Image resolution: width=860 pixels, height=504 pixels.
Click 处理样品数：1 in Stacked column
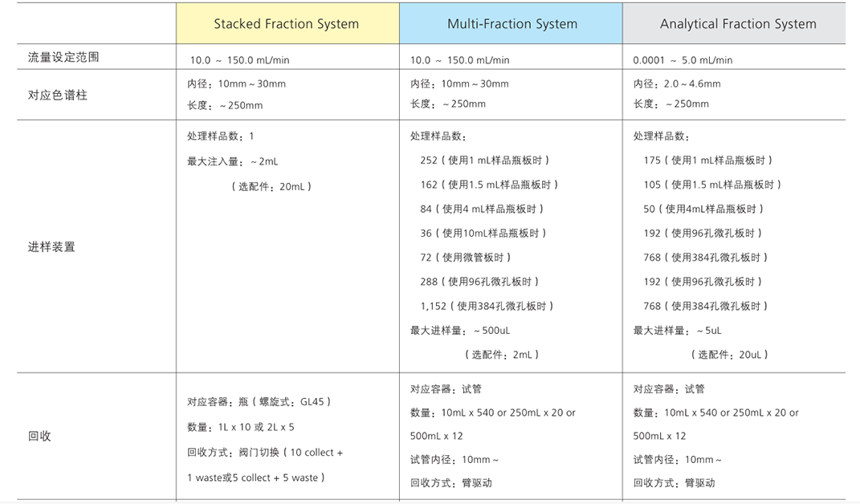pos(221,136)
